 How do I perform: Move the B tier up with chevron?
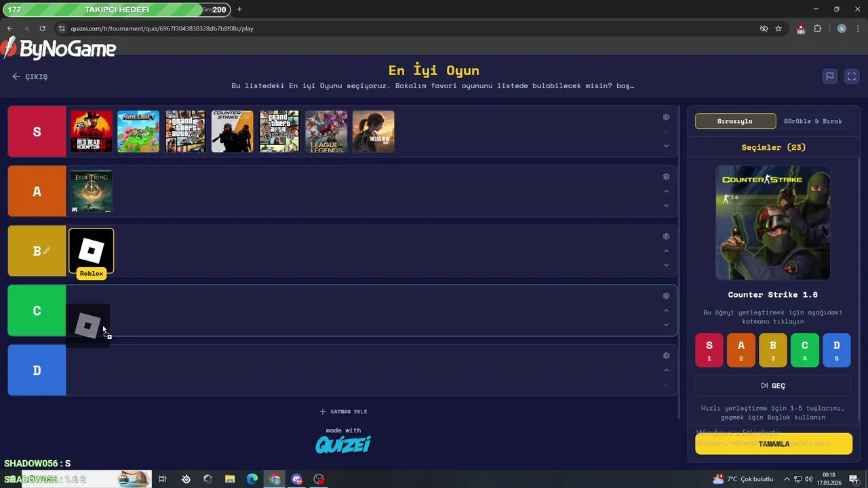(666, 251)
